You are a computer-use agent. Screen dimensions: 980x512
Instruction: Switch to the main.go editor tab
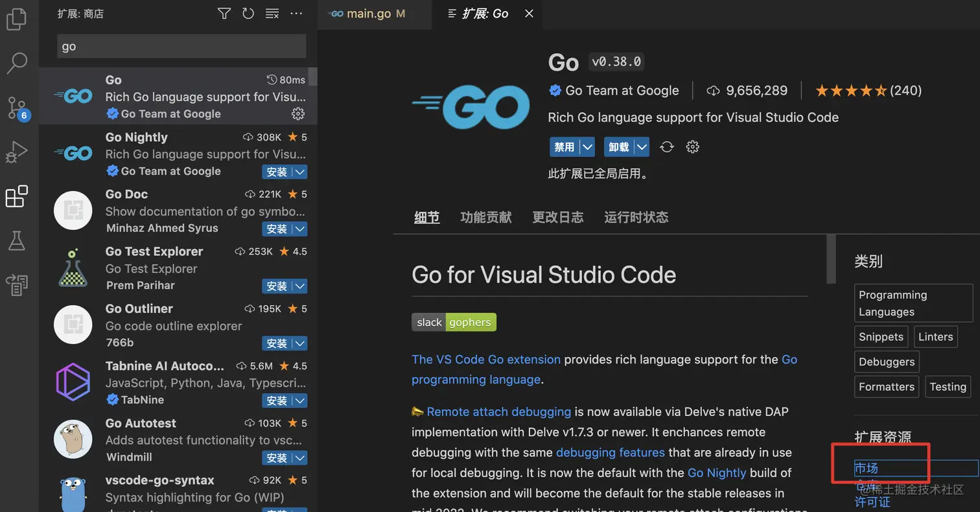pos(374,14)
